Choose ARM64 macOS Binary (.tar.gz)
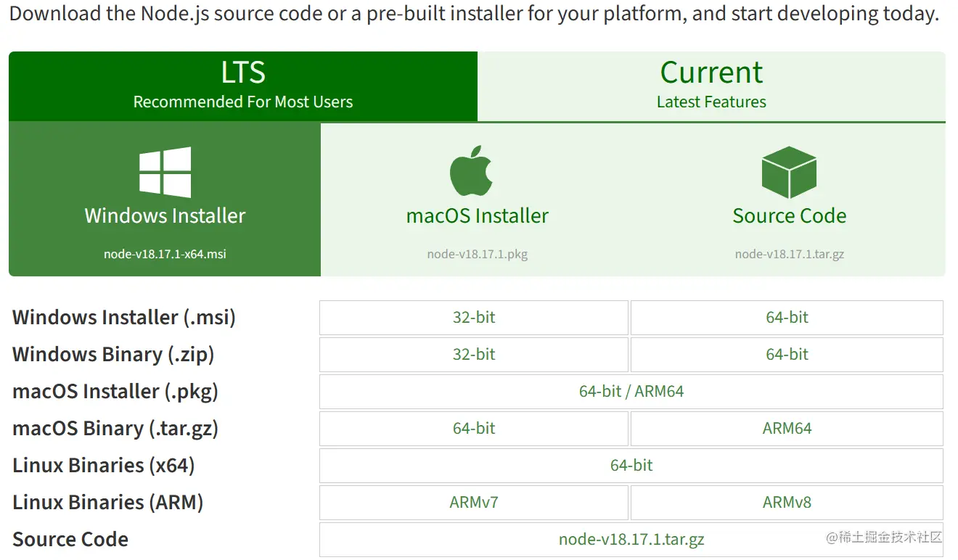Viewport: 958px width, 560px height. (x=787, y=429)
